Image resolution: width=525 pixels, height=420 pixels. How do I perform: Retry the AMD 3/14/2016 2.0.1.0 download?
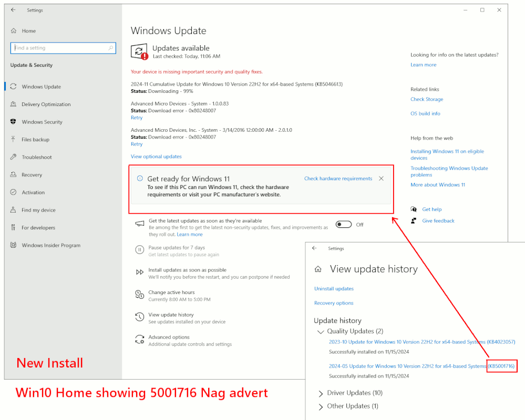tap(137, 144)
